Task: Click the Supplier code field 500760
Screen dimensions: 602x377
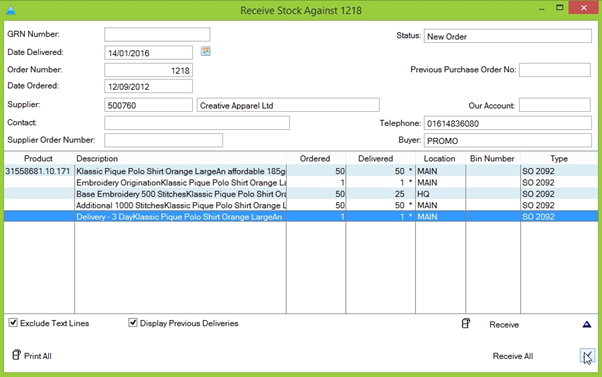Action: point(148,105)
